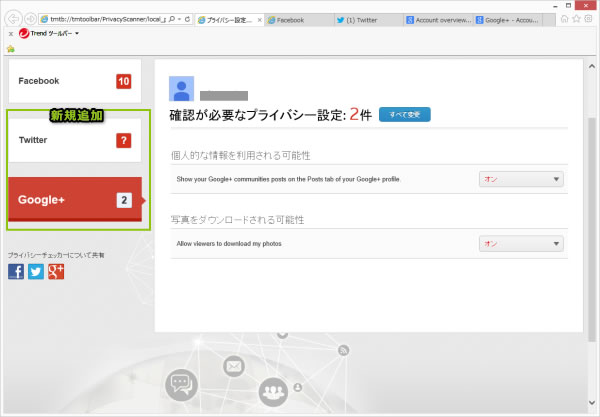Close the Trend toolbar with X
Viewport: 600px width, 417px height.
tap(11, 34)
